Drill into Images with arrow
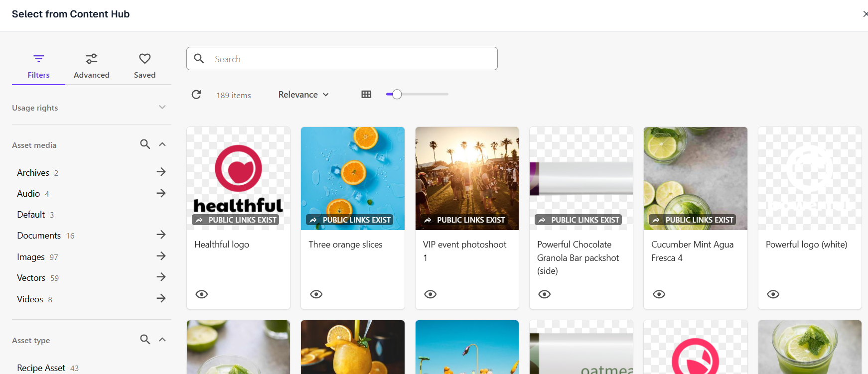 point(161,256)
